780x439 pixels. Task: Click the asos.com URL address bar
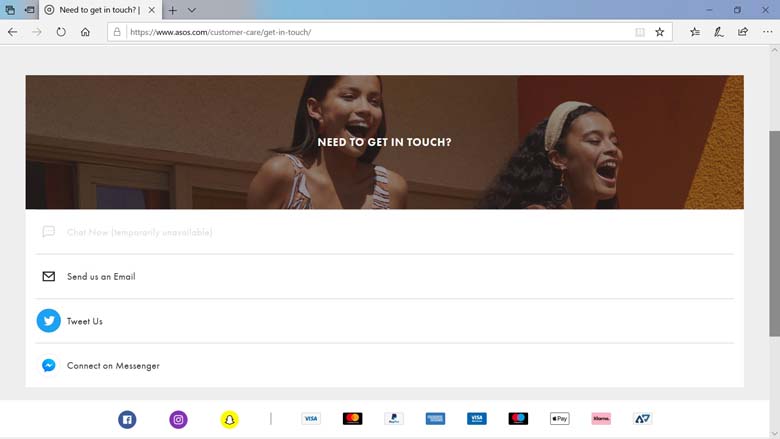point(370,32)
